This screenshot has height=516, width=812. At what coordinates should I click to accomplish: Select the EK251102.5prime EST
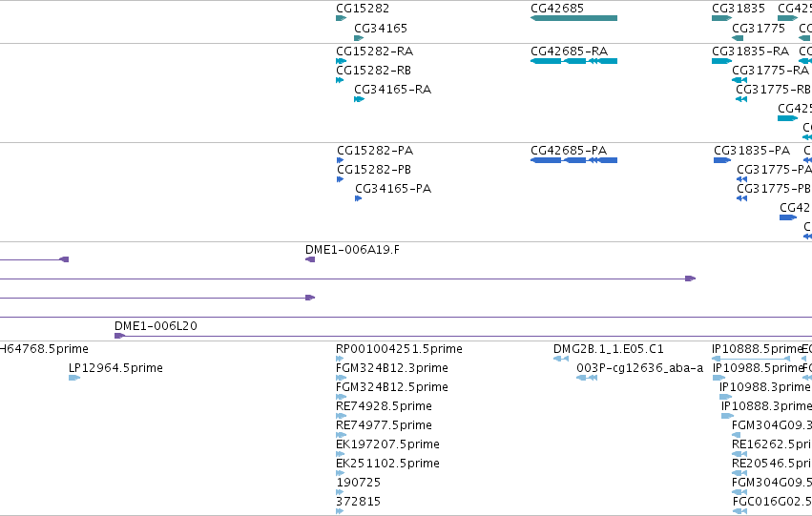(341, 474)
